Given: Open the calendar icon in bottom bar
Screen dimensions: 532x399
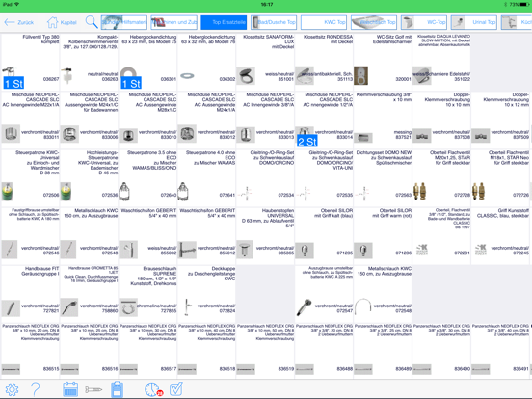Looking at the screenshot, I should pos(70,389).
